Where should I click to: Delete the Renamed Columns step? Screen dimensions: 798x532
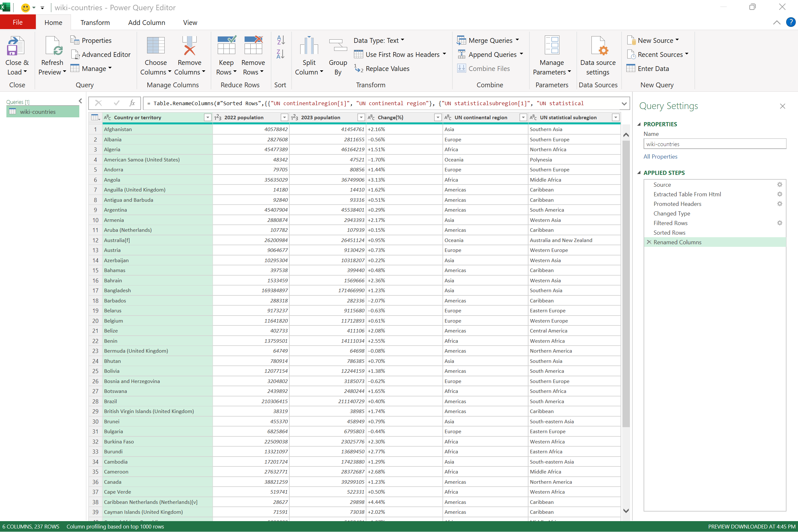coord(649,242)
